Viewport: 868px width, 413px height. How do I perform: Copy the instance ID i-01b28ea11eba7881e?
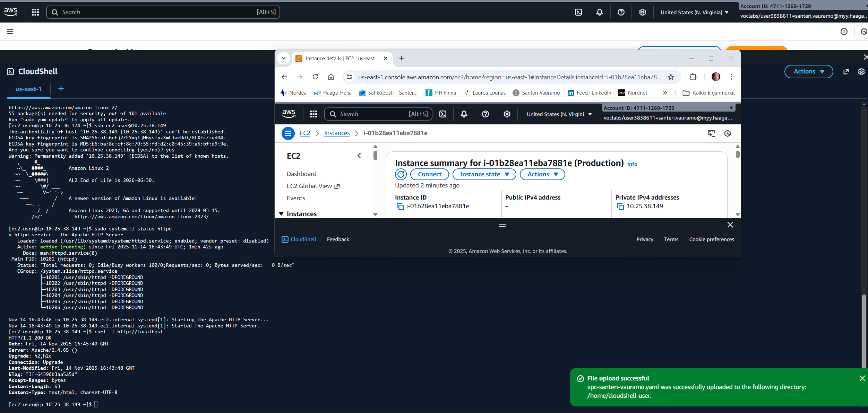(400, 206)
